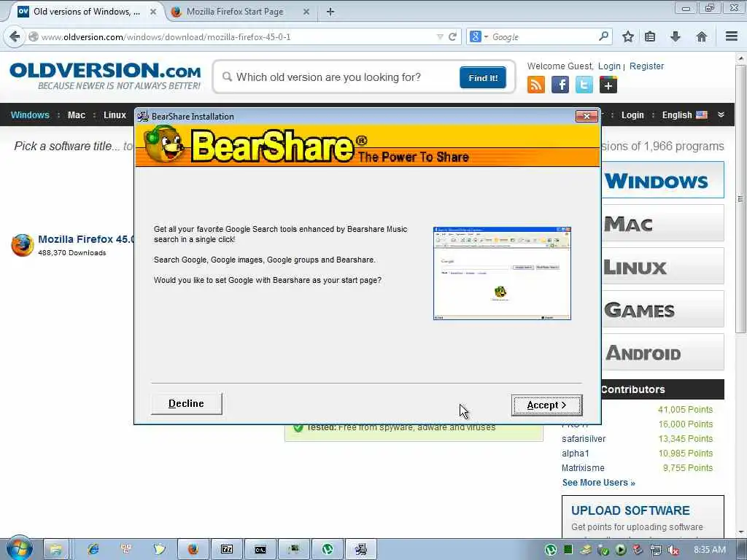
Task: Open the Firefox hamburger menu
Action: (731, 36)
